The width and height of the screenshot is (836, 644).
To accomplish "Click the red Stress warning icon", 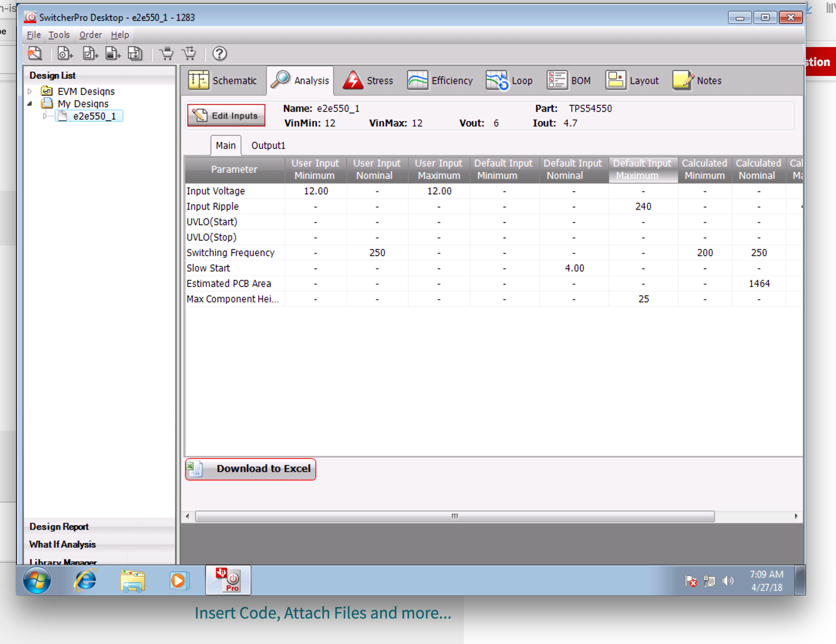I will 353,80.
